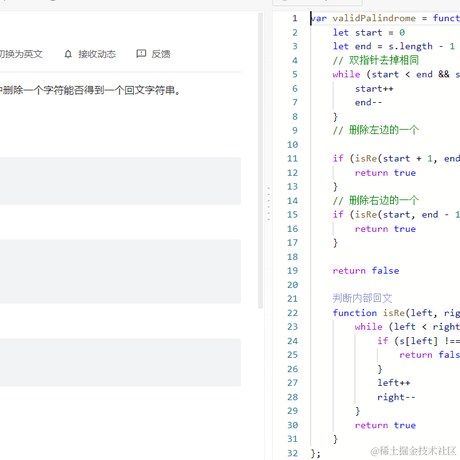Click the problem description vertical scrollbar
Image resolution: width=460 pixels, height=460 pixels.
coord(260,161)
